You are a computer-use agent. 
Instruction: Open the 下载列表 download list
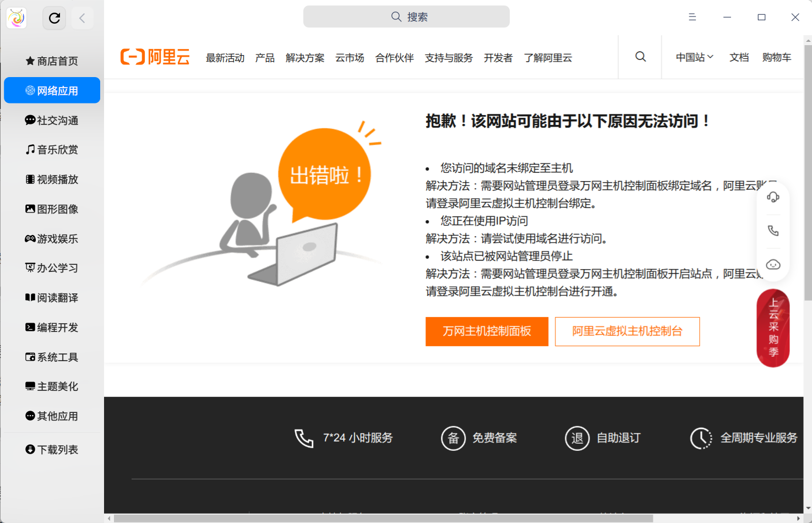[52, 449]
